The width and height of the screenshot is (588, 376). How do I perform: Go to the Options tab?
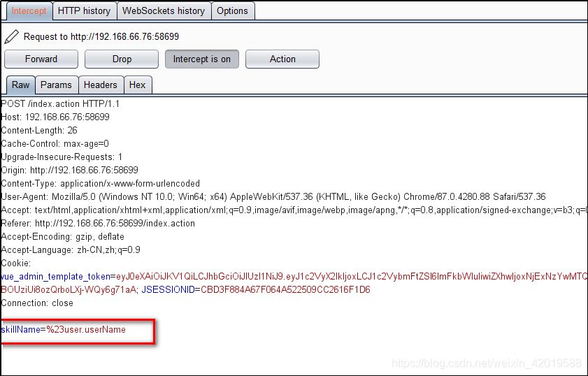point(233,11)
